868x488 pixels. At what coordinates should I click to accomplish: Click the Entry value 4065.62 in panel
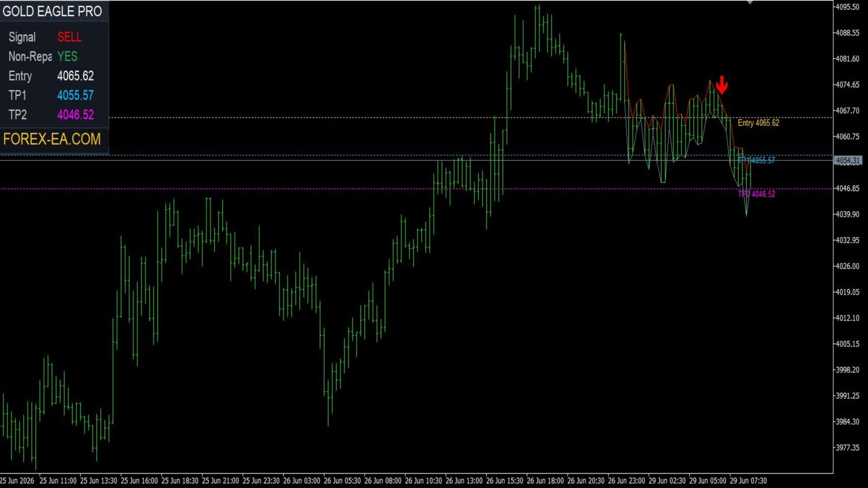pos(75,76)
